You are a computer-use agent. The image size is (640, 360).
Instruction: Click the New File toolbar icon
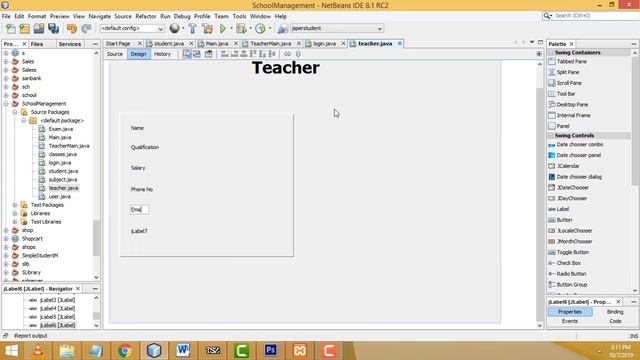tap(11, 28)
